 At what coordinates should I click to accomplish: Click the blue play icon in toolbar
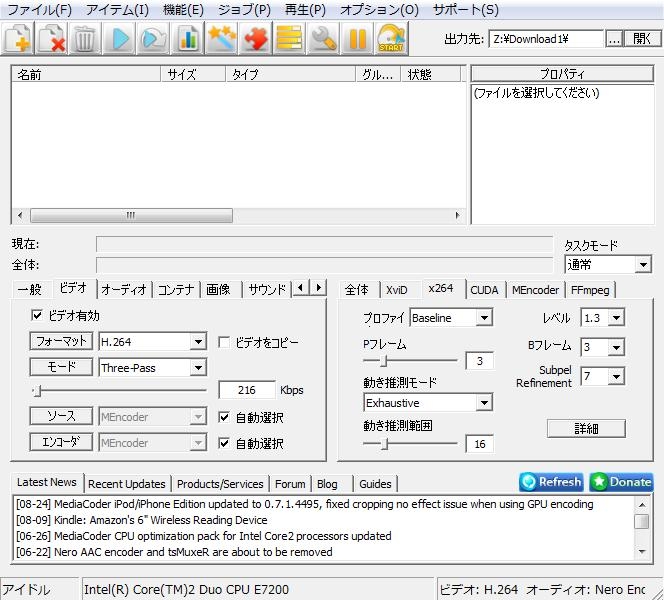[120, 39]
